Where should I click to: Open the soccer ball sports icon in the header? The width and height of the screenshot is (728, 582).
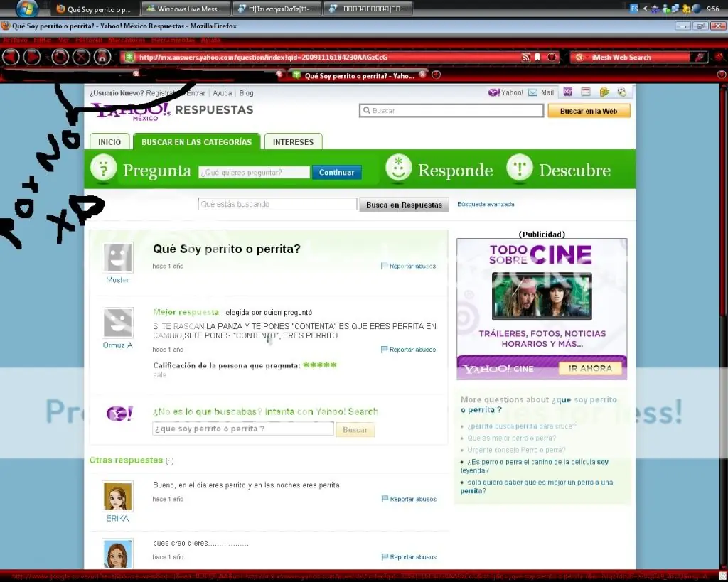(x=621, y=92)
